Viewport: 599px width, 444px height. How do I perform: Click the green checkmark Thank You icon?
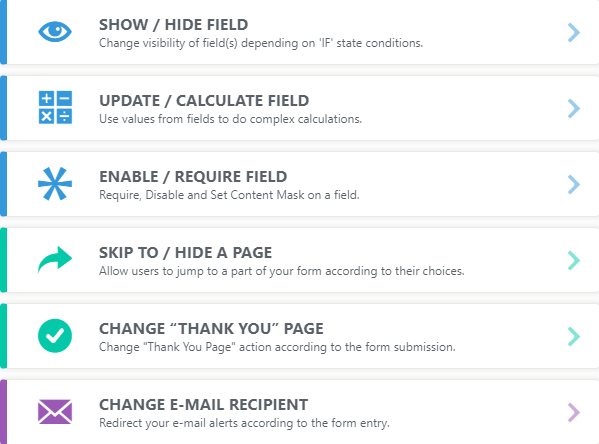[x=55, y=335]
